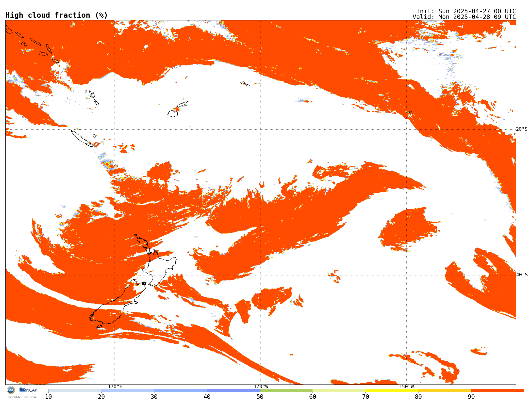This screenshot has height=400, width=532.
Task: Click the periwinkle 40-50 colorbar segment
Action: click(233, 391)
